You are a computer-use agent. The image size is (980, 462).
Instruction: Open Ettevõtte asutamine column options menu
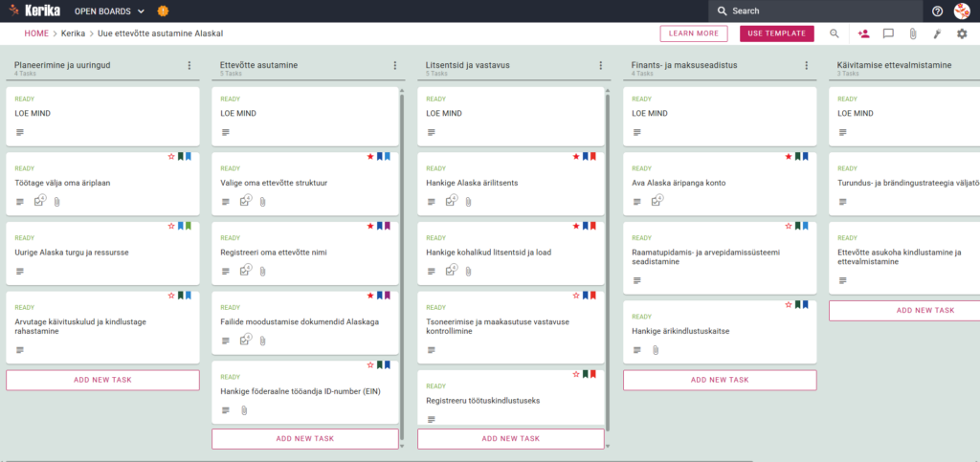[395, 66]
